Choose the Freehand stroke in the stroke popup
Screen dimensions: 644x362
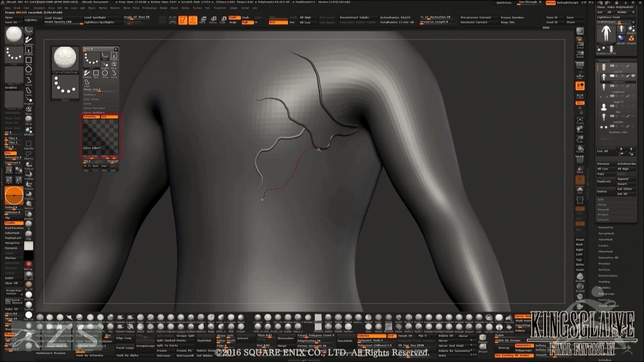[87, 73]
